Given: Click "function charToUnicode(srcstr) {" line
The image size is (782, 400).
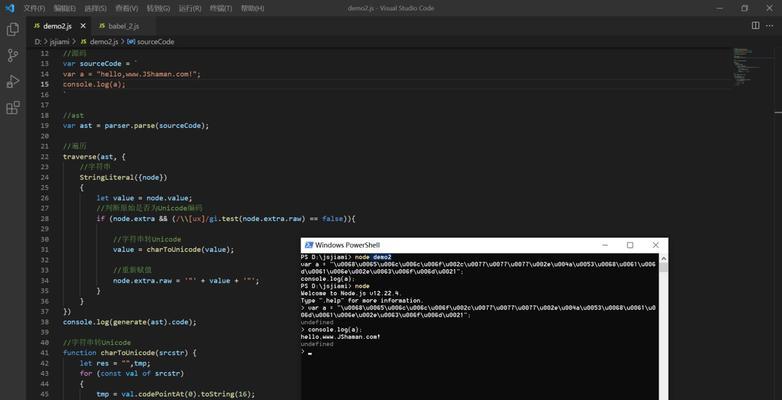Looking at the screenshot, I should 130,353.
